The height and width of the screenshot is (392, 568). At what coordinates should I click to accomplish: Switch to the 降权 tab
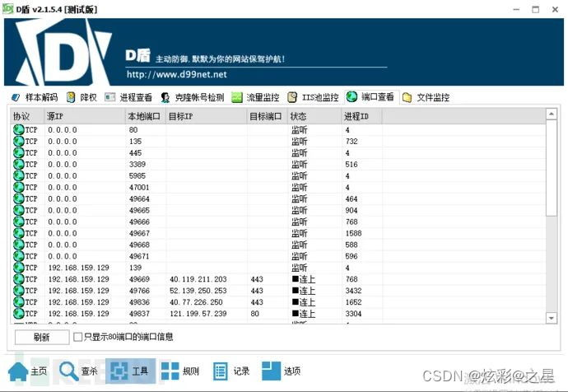tap(81, 97)
